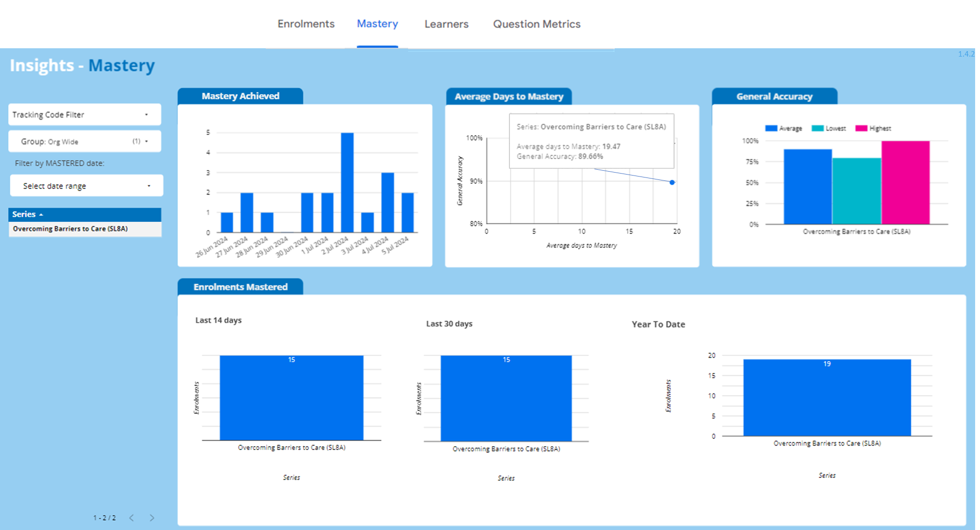Click the 2 Jul 2024 bar

(347, 183)
